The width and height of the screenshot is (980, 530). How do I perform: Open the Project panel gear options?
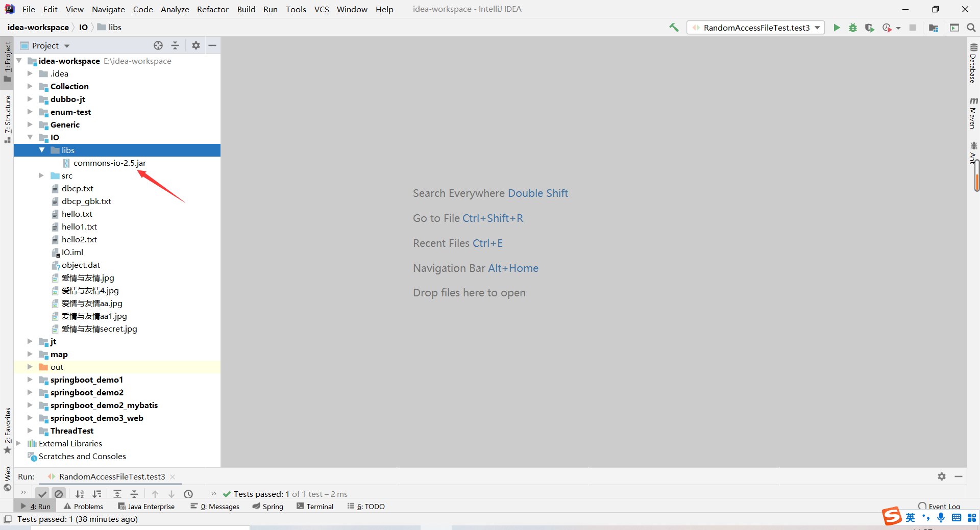(x=196, y=45)
